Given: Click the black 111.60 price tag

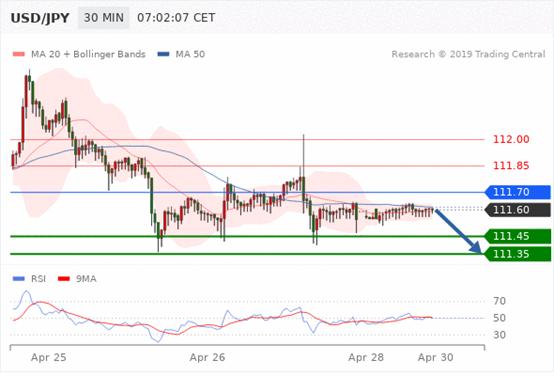Looking at the screenshot, I should (518, 210).
